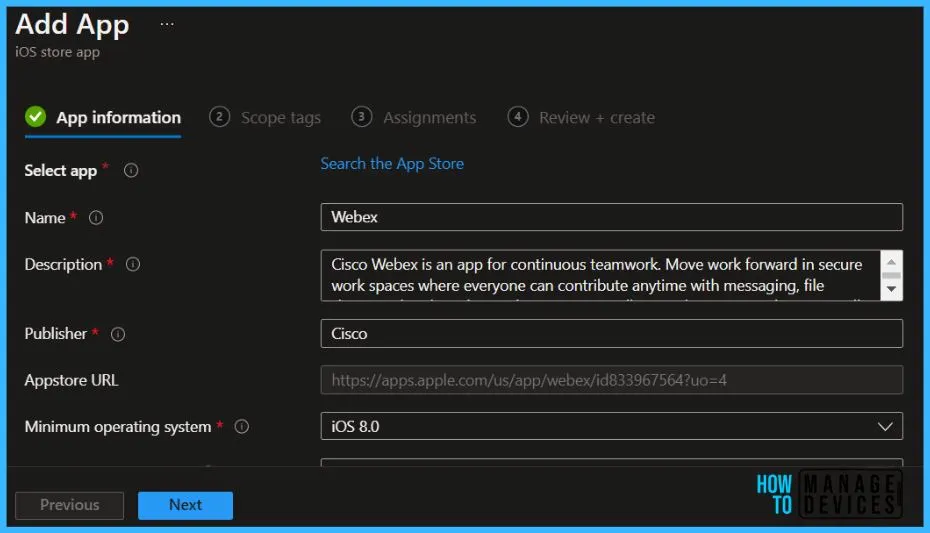Click the Publisher label
This screenshot has height=533, width=930.
[x=56, y=334]
